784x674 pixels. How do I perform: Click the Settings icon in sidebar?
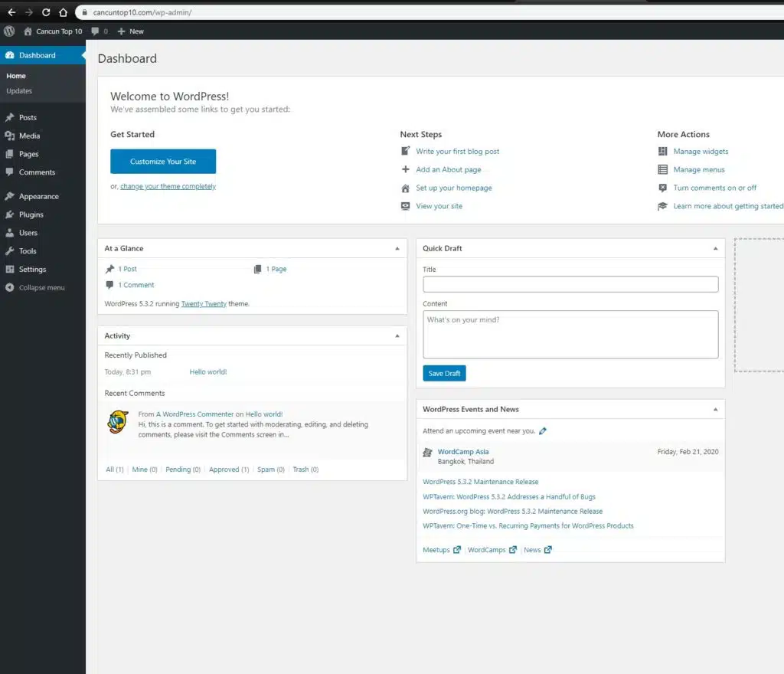click(x=9, y=269)
